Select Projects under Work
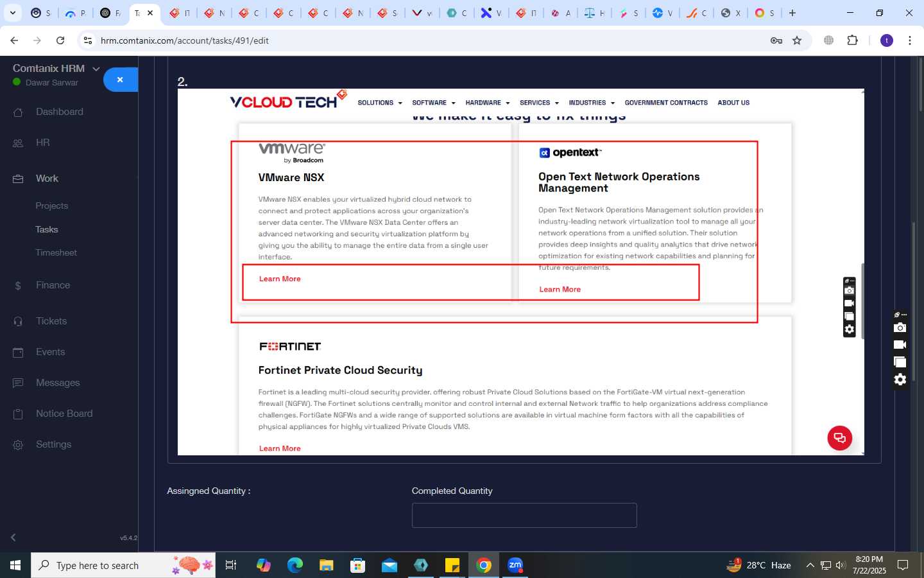924x578 pixels. pos(51,206)
